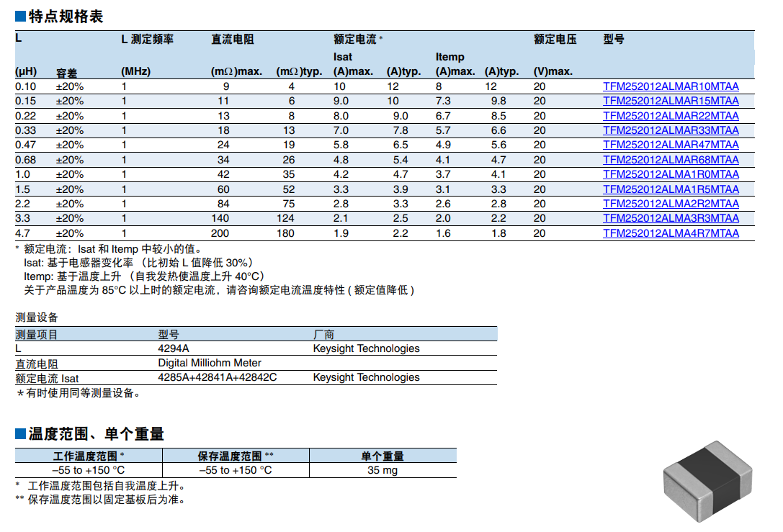
Task: Open the TFM252012ALMA1R0MTAA link
Action: (x=671, y=174)
